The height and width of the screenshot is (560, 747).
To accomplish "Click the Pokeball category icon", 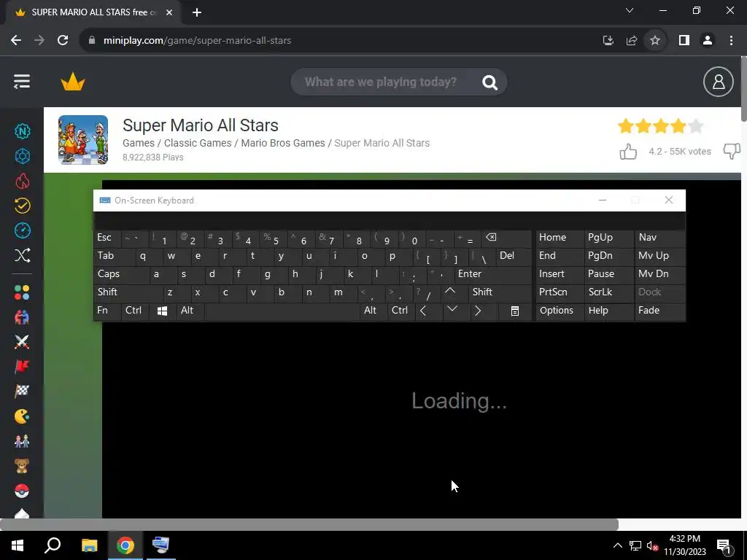I will 22,491.
